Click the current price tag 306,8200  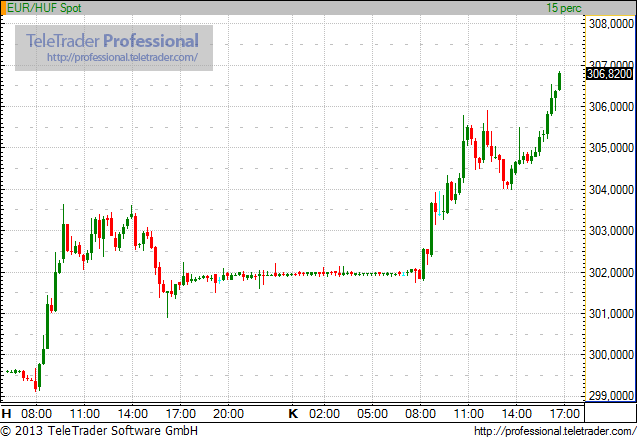pyautogui.click(x=609, y=74)
